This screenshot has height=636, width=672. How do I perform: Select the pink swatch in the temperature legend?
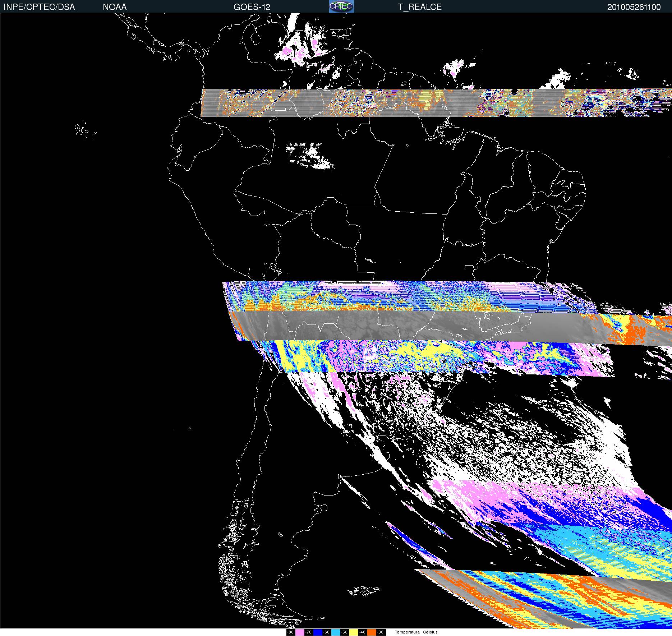coord(300,632)
